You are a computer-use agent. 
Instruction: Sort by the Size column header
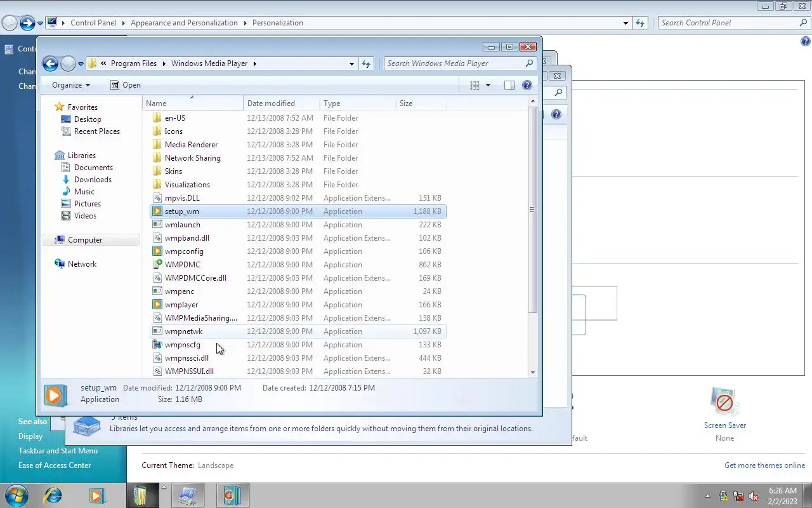point(421,104)
